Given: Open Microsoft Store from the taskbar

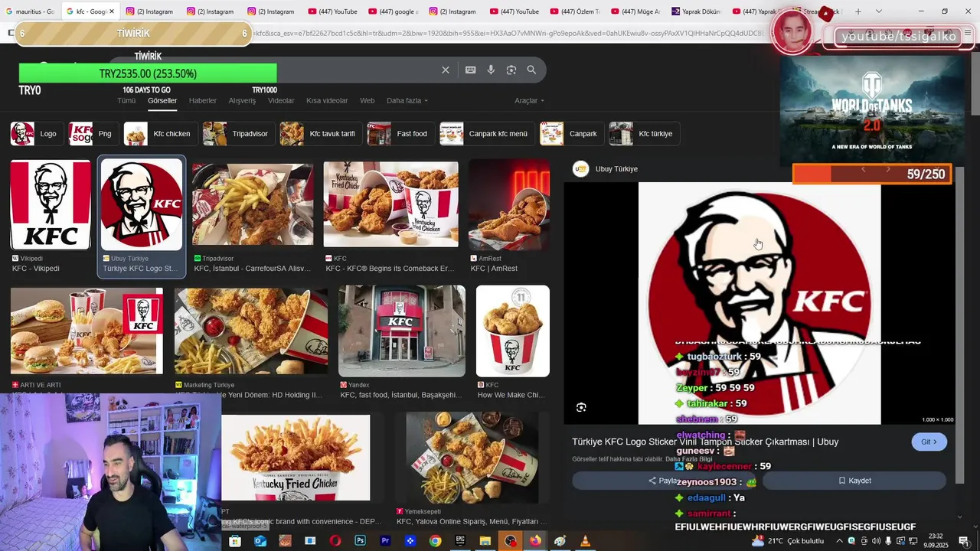Looking at the screenshot, I should (235, 541).
